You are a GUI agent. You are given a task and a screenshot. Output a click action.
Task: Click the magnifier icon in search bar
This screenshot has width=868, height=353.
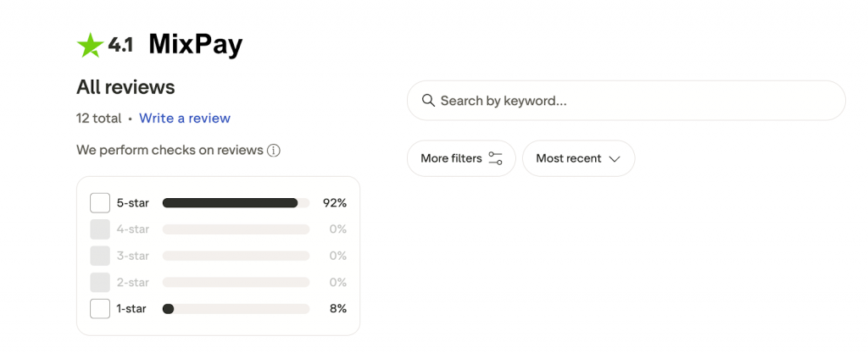(428, 101)
